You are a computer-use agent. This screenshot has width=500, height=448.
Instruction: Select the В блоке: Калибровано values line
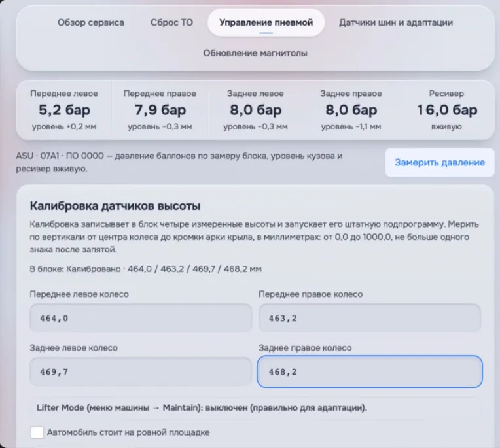(x=145, y=269)
